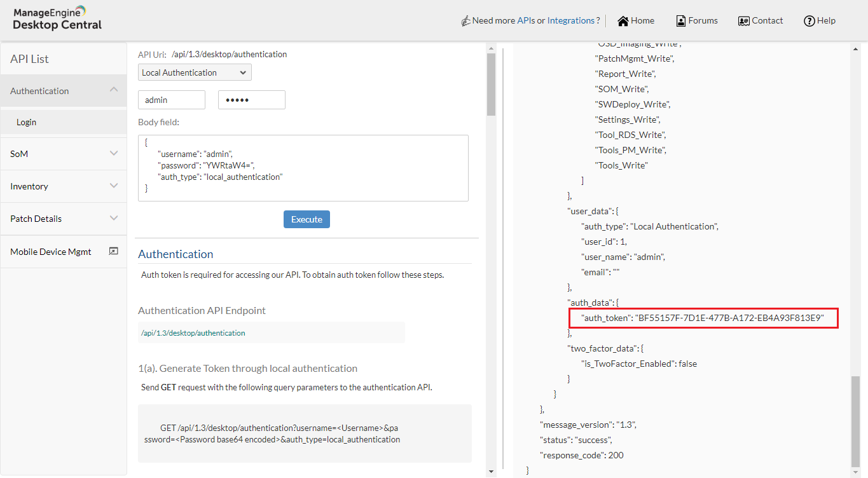
Task: Click the "two_factor_data" key in response
Action: (x=602, y=348)
